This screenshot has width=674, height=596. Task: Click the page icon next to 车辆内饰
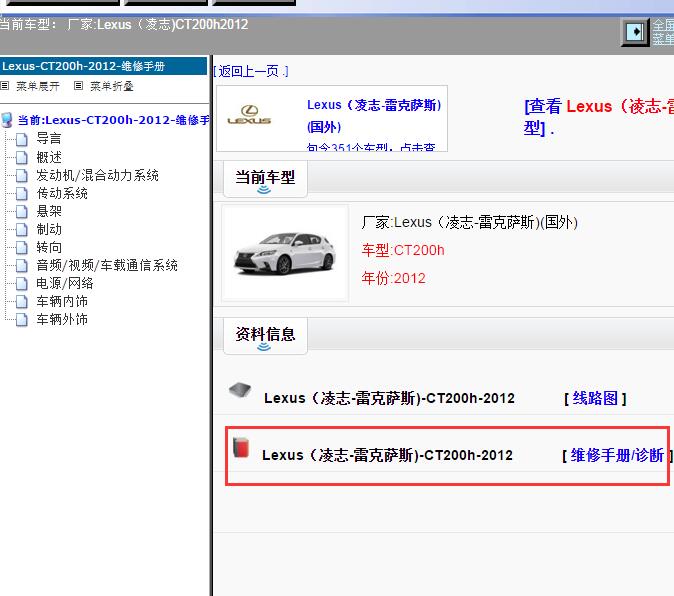[x=21, y=302]
